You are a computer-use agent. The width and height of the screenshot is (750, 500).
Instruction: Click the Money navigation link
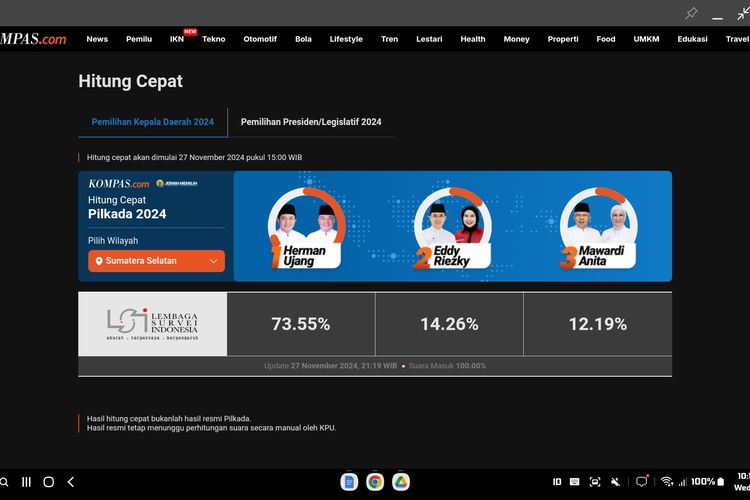516,39
